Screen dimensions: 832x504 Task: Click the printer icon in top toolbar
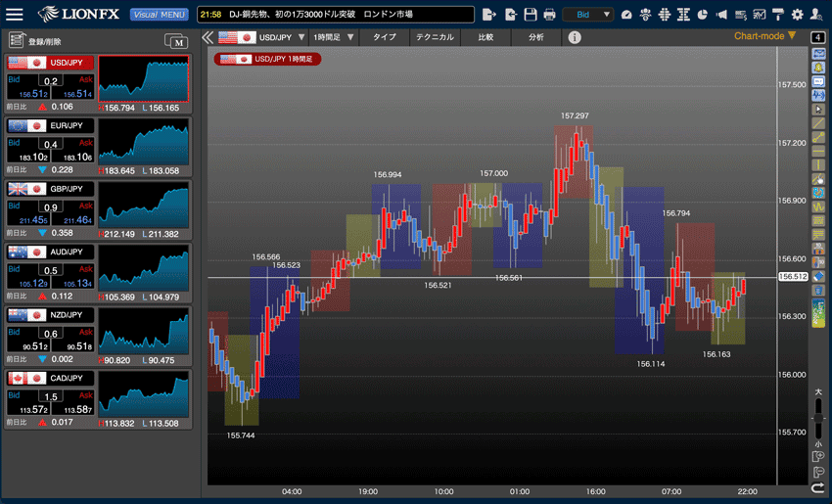(549, 15)
